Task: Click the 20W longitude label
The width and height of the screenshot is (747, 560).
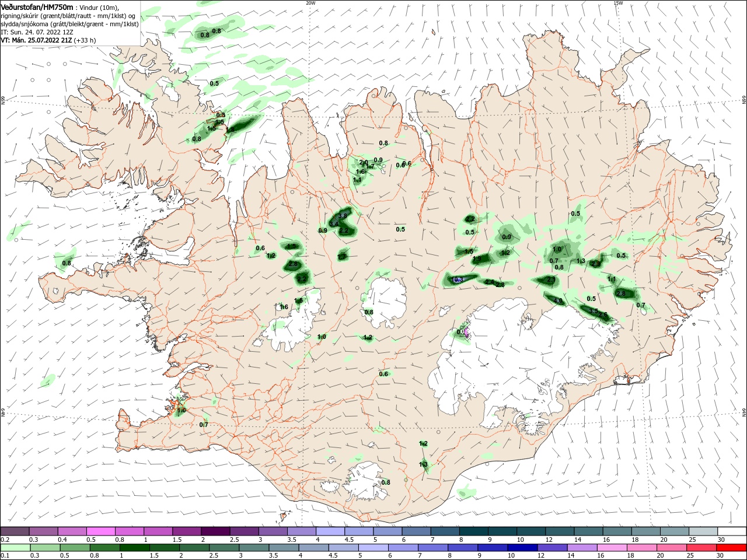Action: click(310, 2)
